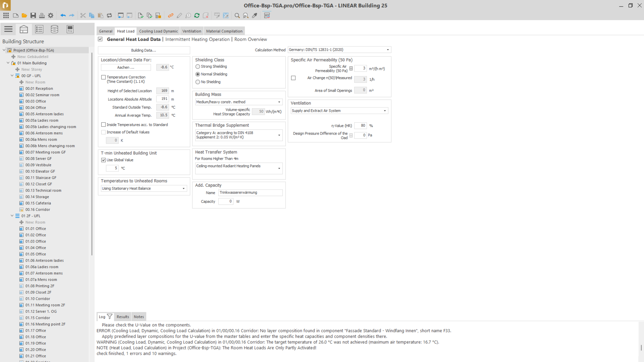
Task: Uncheck Use Global Value checkbox
Action: tap(104, 160)
